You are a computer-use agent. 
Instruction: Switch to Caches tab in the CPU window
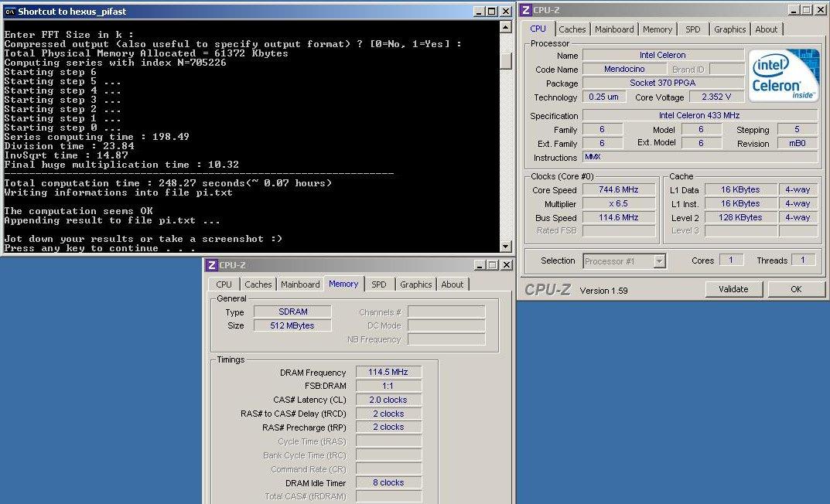(572, 29)
